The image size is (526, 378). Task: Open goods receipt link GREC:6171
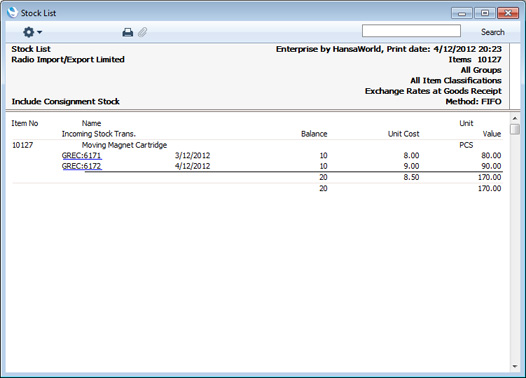click(82, 155)
